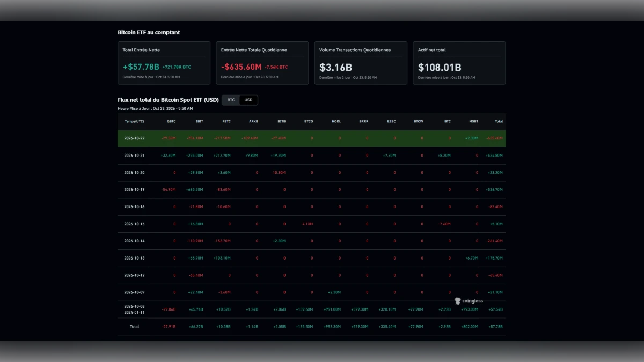Click the -54.90M GBTC cell

(x=169, y=190)
